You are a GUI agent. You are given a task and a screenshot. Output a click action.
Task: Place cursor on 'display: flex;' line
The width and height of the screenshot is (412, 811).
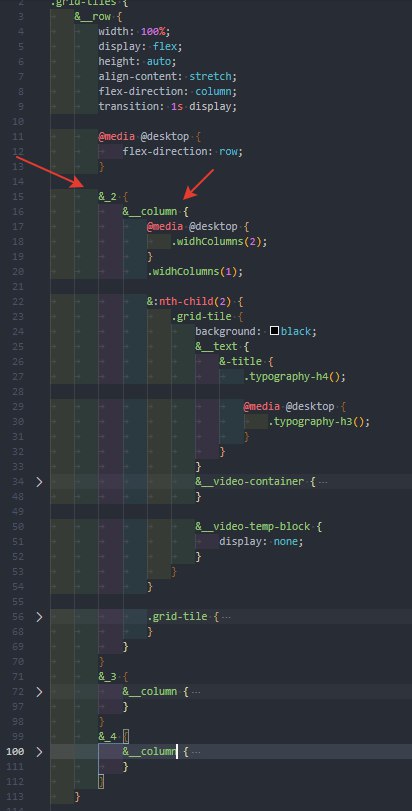click(141, 47)
